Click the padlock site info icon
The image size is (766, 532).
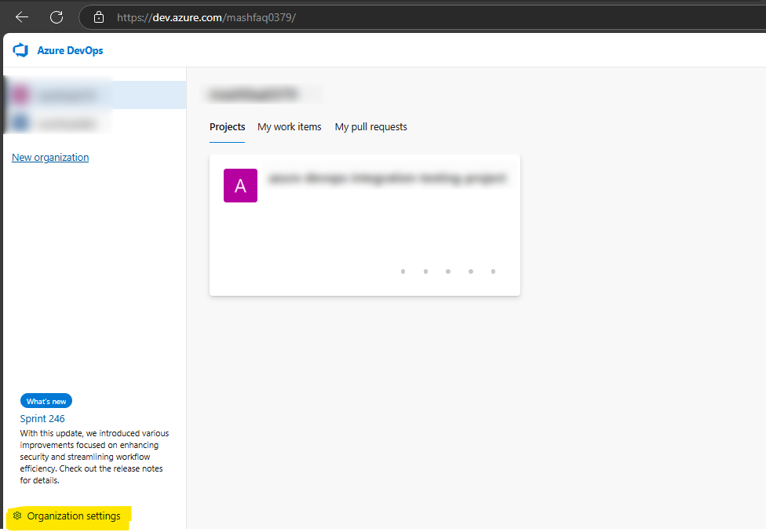point(98,16)
